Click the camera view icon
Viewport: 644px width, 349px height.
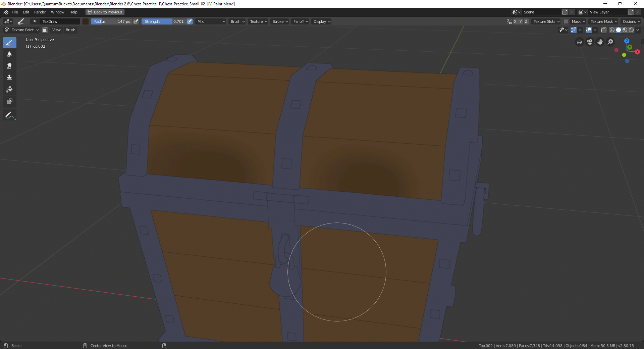click(x=590, y=42)
